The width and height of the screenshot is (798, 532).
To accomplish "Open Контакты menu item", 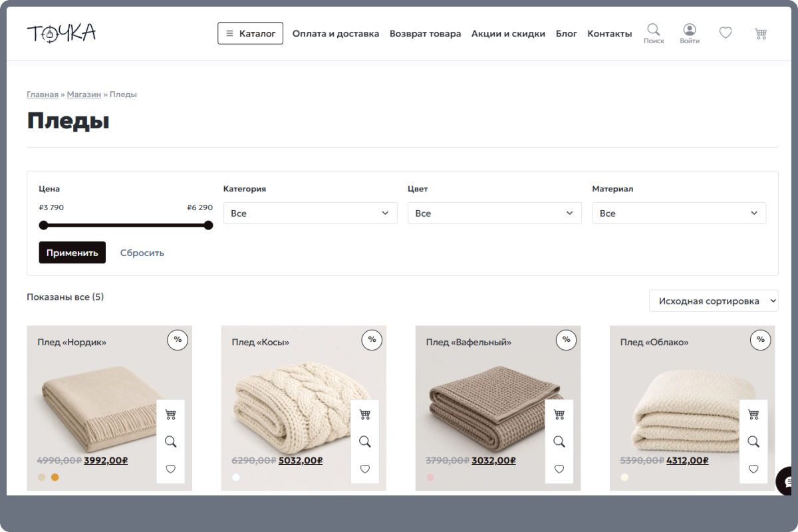I will pyautogui.click(x=610, y=33).
